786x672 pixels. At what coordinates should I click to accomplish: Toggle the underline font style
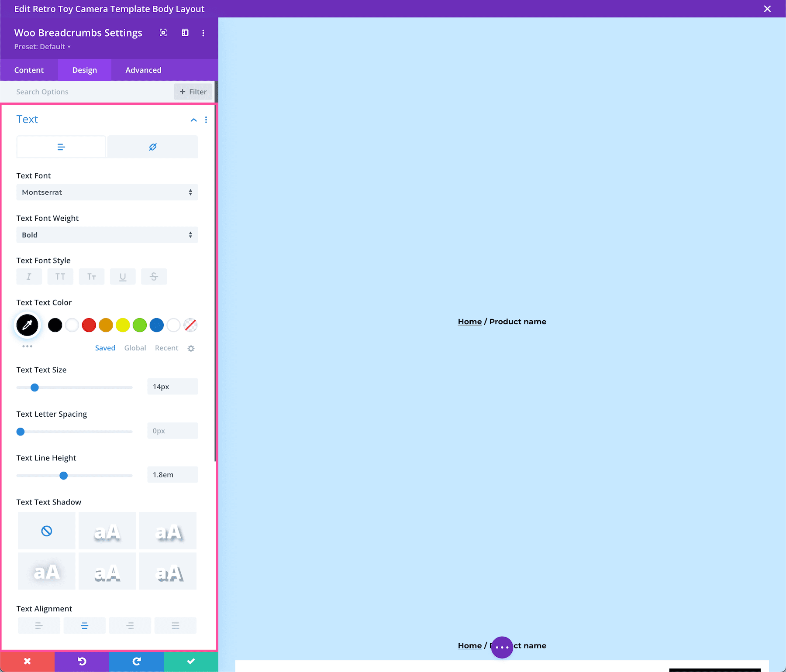pos(123,276)
